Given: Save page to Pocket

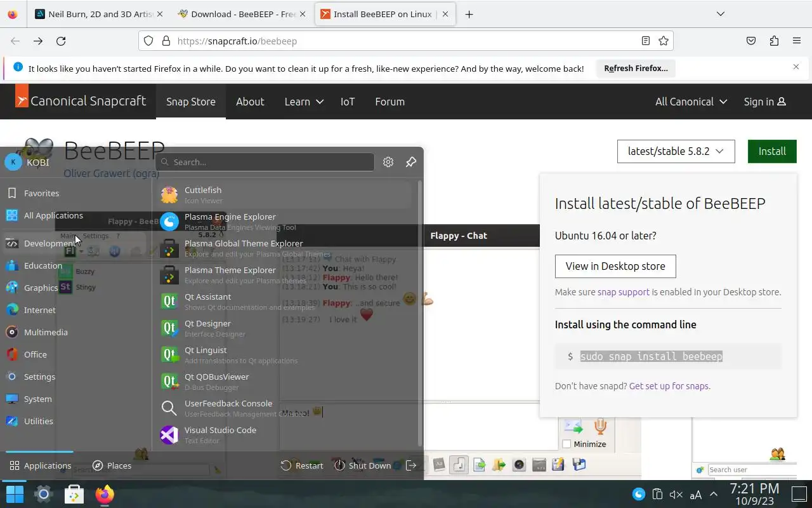Looking at the screenshot, I should click(751, 41).
